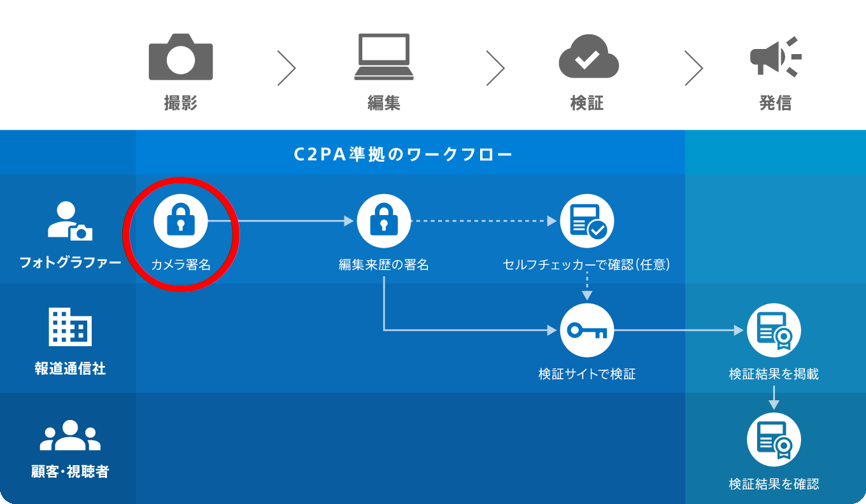Click the megaphone icon above 発信

[775, 57]
